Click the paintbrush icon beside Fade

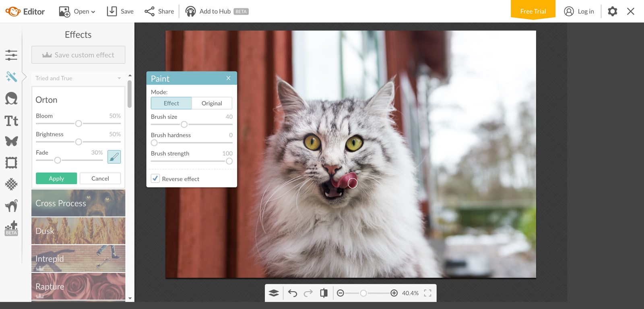pyautogui.click(x=114, y=157)
